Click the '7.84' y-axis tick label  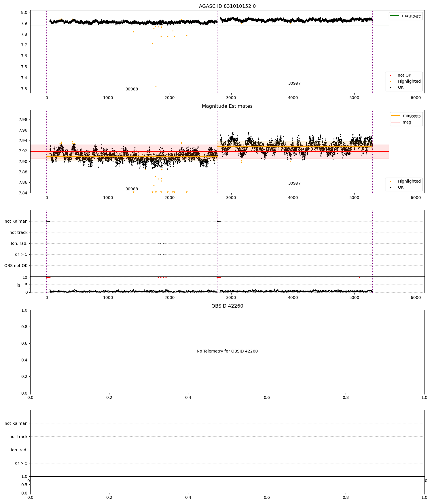pyautogui.click(x=23, y=193)
